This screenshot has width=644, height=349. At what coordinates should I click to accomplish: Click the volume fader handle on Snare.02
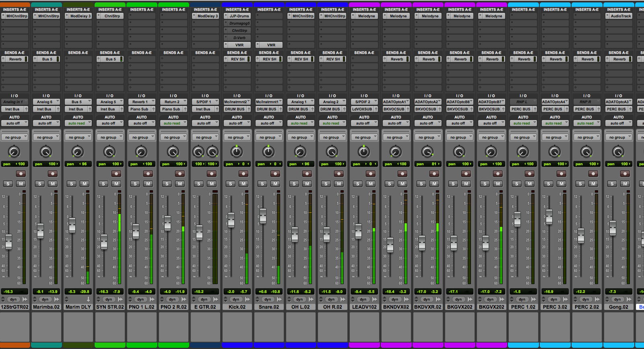pos(263,216)
